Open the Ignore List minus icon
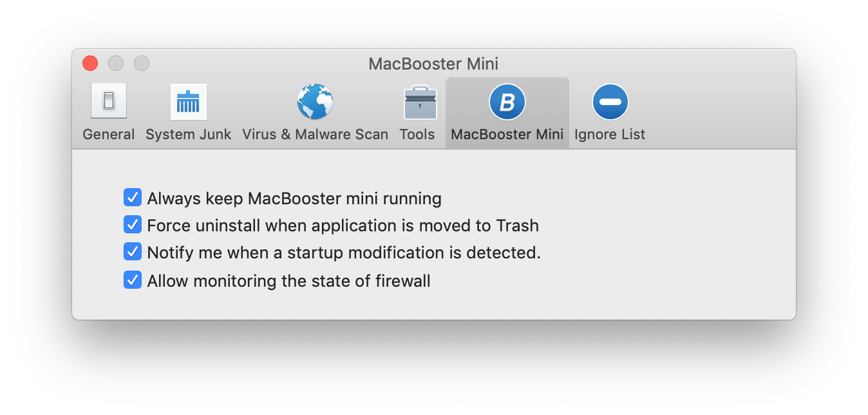The image size is (868, 415). (x=610, y=102)
